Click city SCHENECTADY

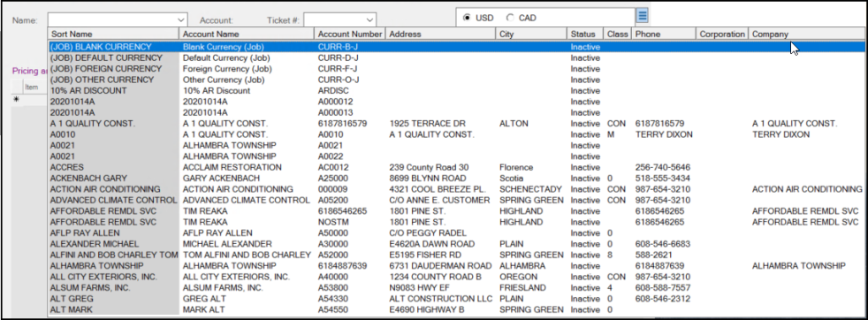[530, 189]
